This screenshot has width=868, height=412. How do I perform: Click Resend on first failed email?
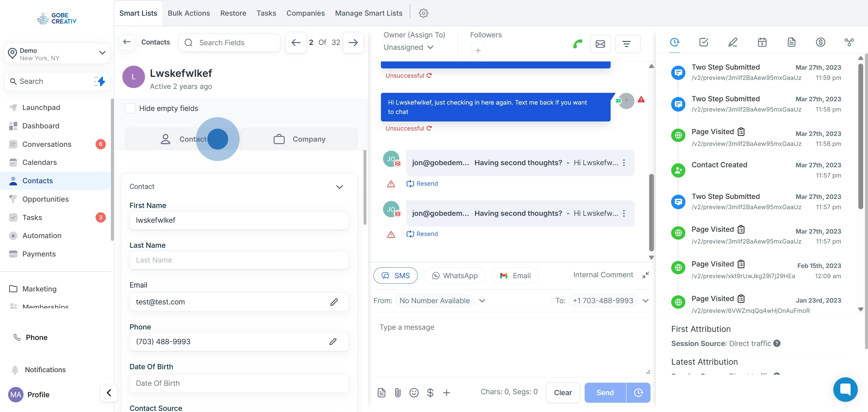[422, 184]
